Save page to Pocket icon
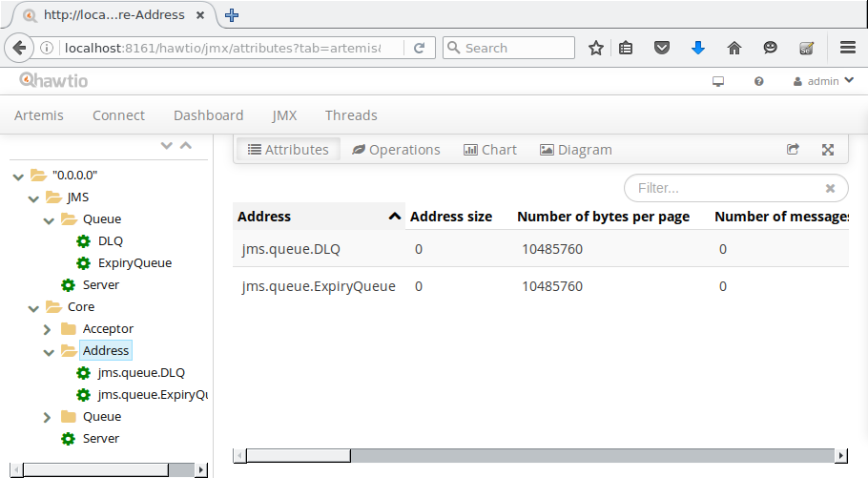Screen dimensions: 868x478 (662, 49)
